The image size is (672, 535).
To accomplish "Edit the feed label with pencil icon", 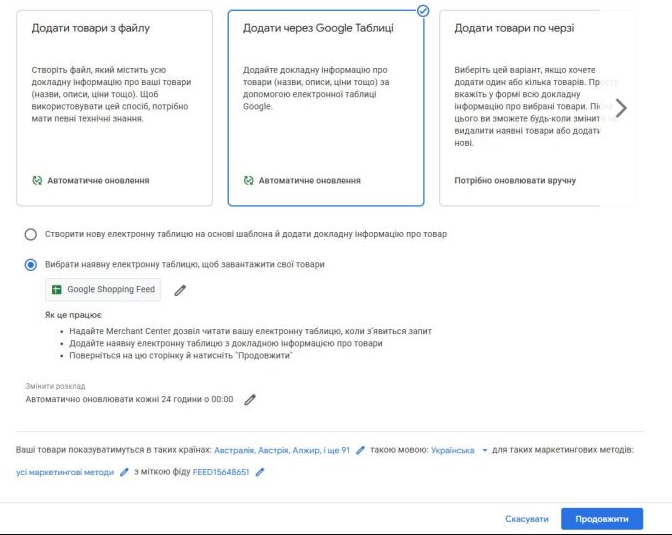I will (x=260, y=472).
